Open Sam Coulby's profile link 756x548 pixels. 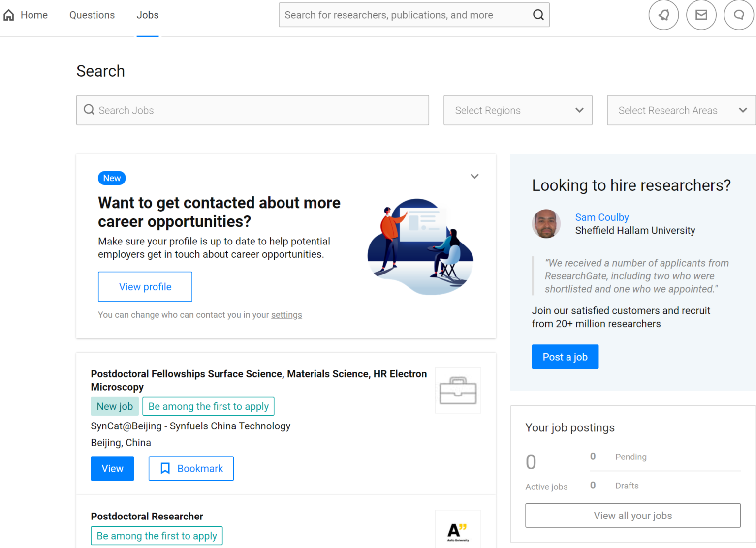(x=601, y=217)
